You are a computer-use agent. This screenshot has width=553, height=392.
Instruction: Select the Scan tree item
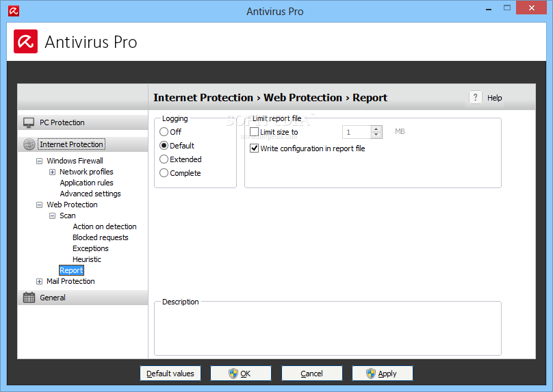click(x=67, y=215)
